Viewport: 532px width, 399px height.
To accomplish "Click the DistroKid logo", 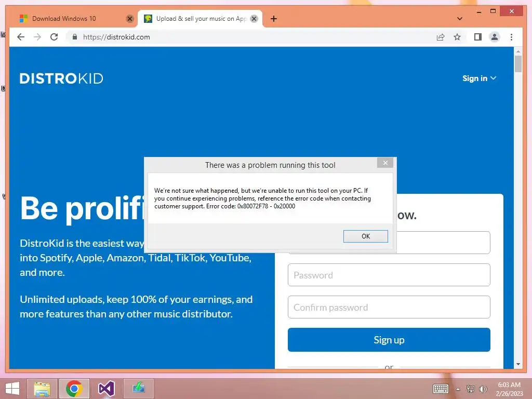I will pos(61,78).
